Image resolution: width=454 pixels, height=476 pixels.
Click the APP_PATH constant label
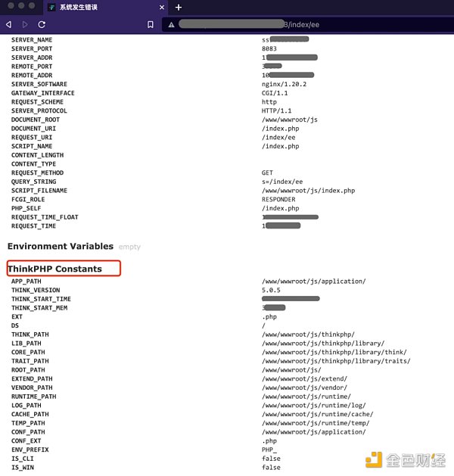(26, 282)
